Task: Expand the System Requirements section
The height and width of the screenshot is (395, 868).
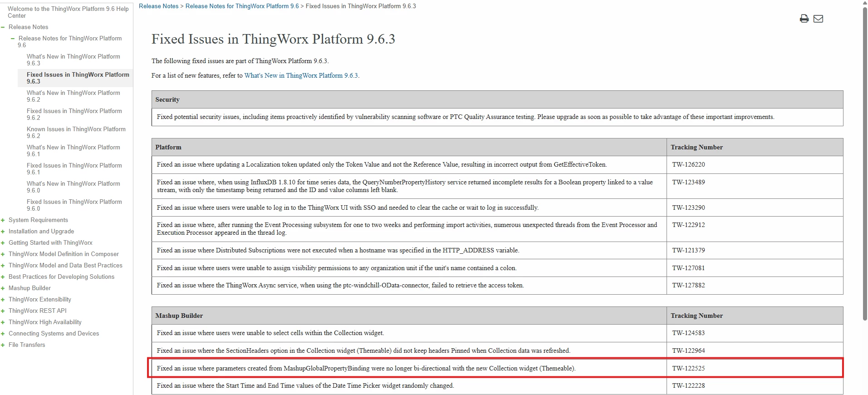Action: pos(3,220)
